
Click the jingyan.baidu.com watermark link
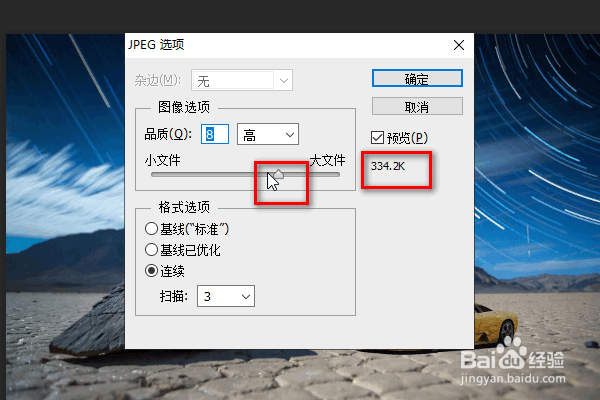click(x=513, y=379)
